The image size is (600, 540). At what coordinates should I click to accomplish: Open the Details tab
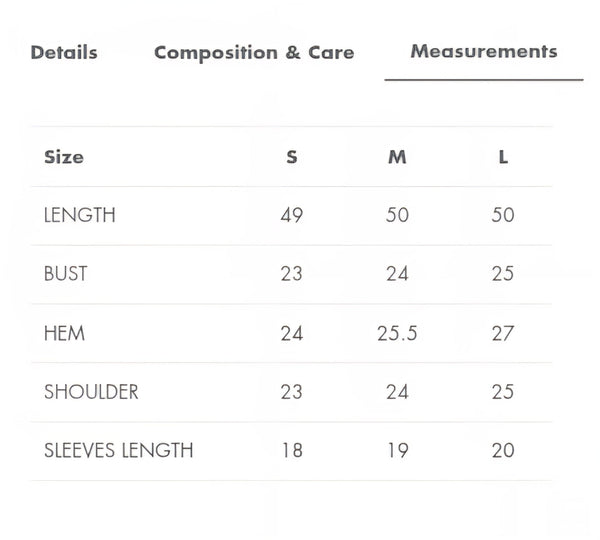tap(64, 52)
